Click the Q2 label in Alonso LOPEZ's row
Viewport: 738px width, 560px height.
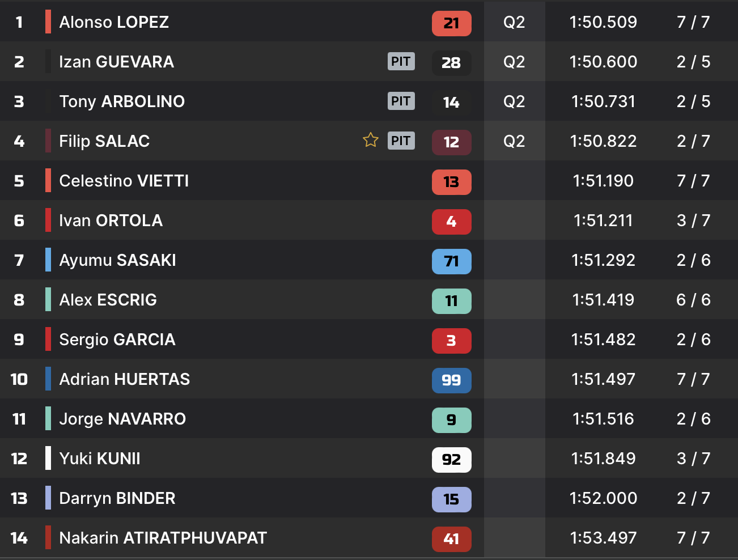tap(514, 22)
